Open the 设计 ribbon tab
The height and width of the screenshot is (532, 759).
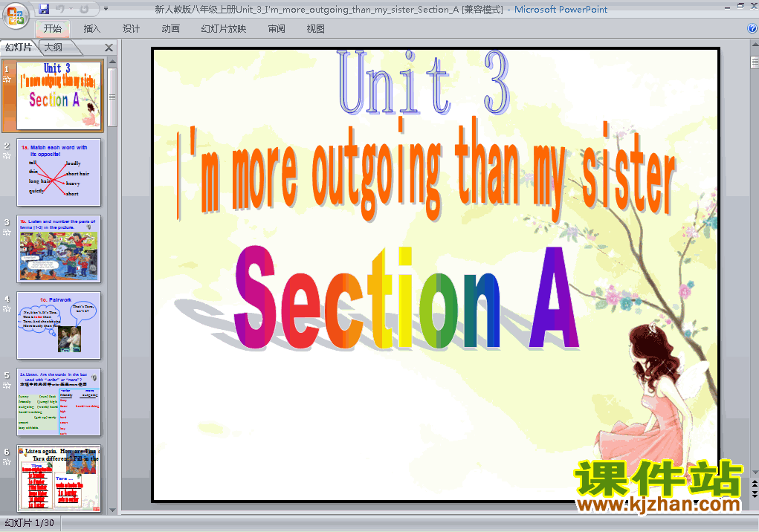pos(131,28)
